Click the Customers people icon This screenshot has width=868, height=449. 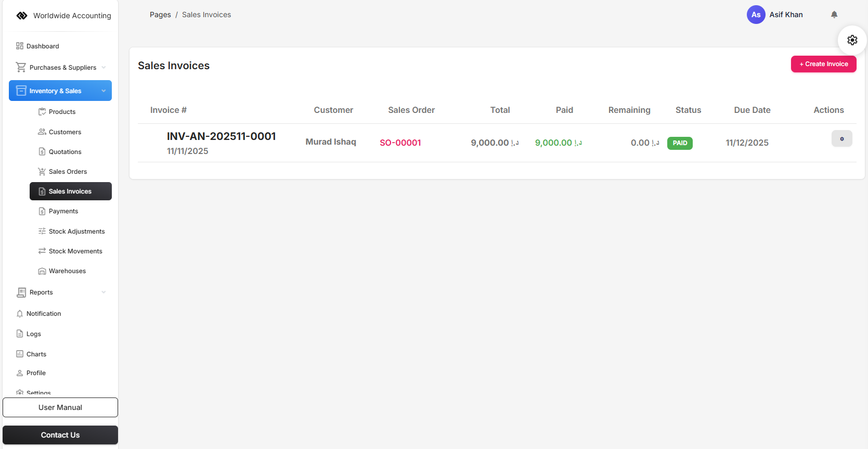(42, 132)
